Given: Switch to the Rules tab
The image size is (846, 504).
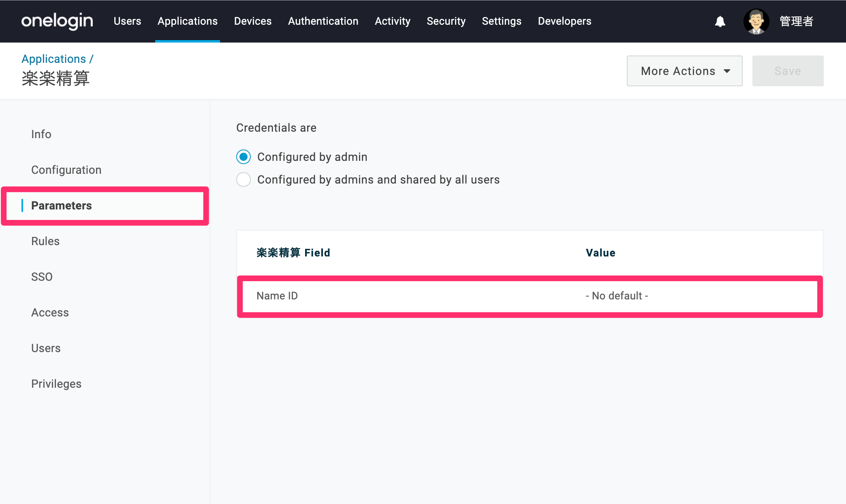Looking at the screenshot, I should point(45,241).
